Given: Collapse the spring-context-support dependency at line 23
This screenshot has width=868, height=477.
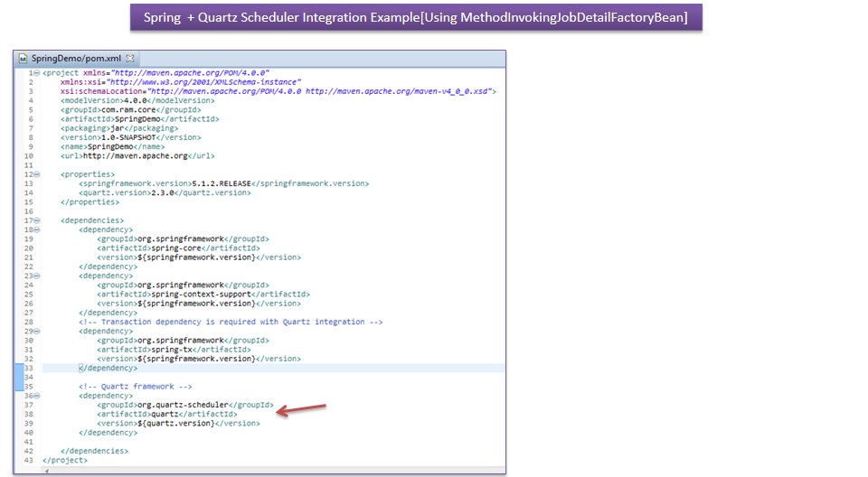Looking at the screenshot, I should tap(36, 276).
